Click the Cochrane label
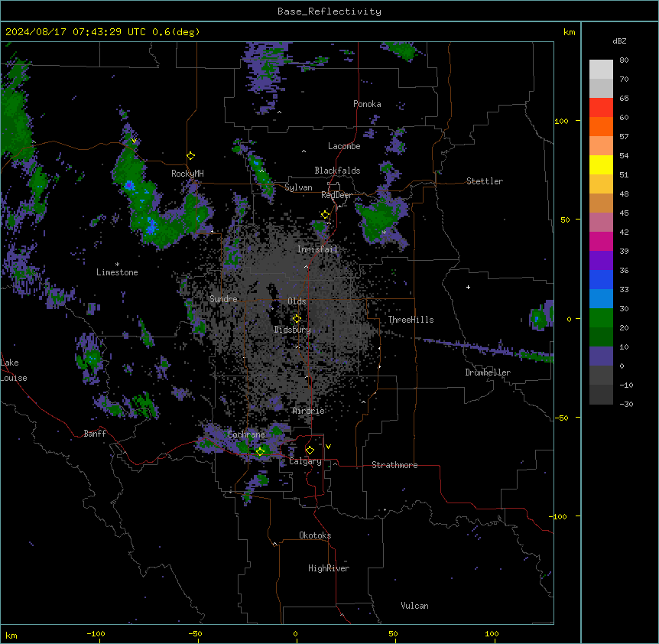 (246, 434)
